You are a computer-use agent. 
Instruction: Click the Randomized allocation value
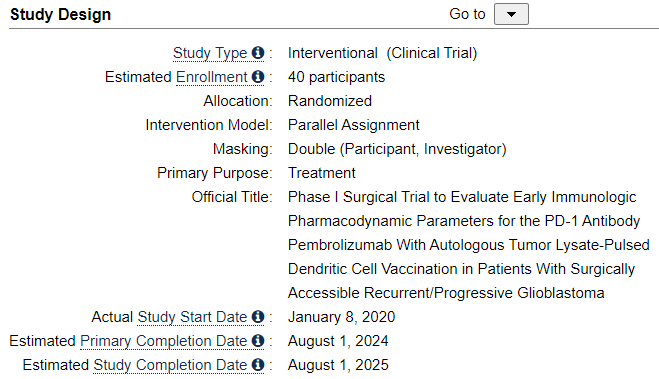(330, 101)
